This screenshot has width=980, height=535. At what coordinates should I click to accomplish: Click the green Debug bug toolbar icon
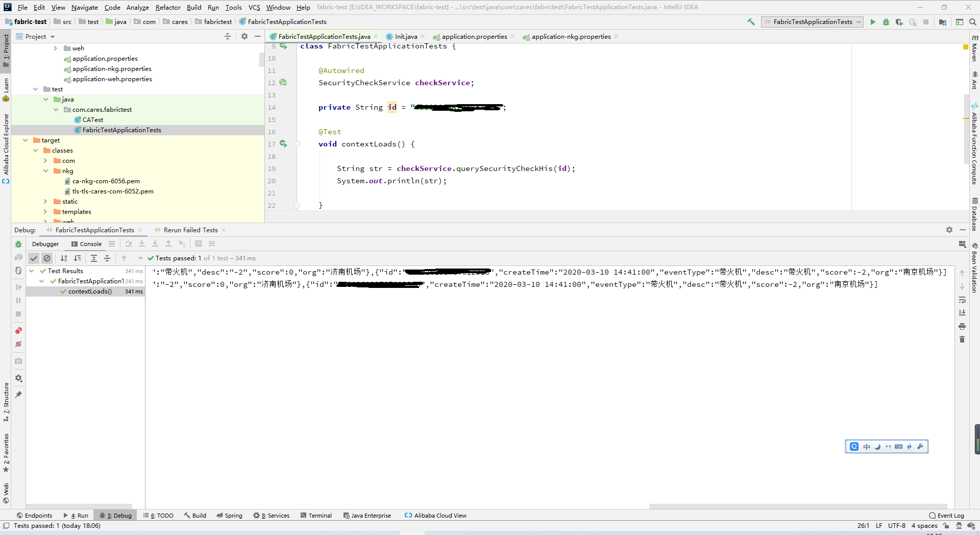886,22
